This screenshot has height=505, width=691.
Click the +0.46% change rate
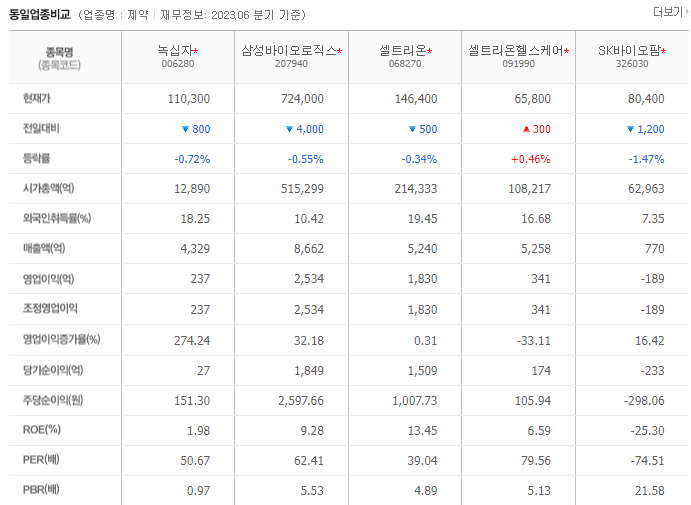pos(531,159)
